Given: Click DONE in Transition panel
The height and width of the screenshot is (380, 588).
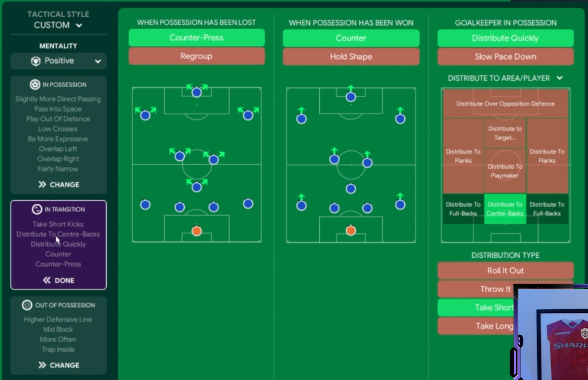Looking at the screenshot, I should 58,280.
